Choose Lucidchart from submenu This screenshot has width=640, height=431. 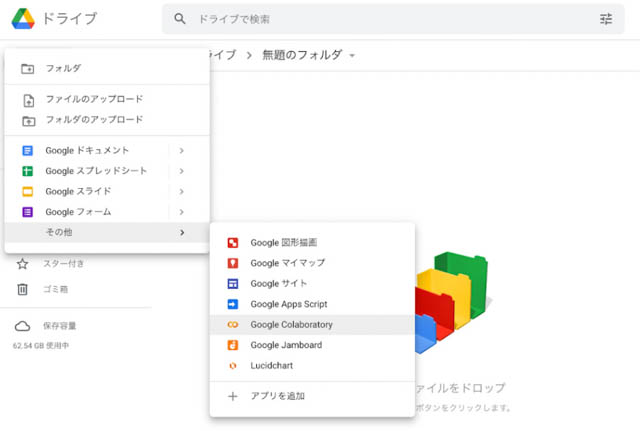[x=312, y=366]
